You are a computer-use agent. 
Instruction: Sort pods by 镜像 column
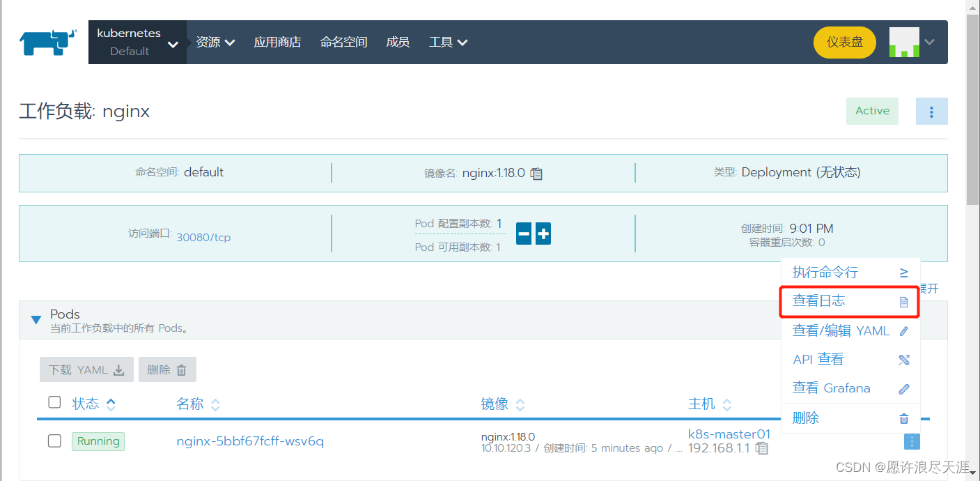pyautogui.click(x=503, y=404)
